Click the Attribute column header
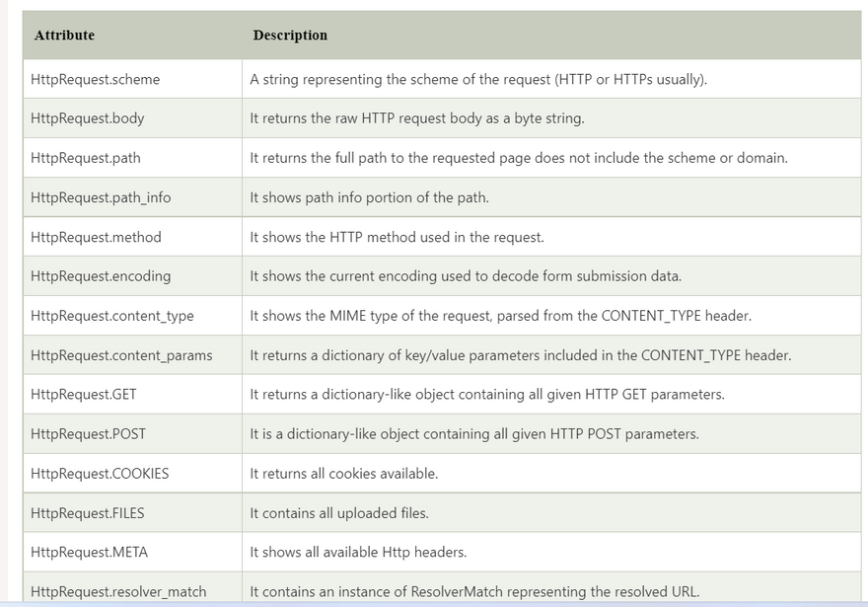Screen dimensions: 868x607 (65, 36)
